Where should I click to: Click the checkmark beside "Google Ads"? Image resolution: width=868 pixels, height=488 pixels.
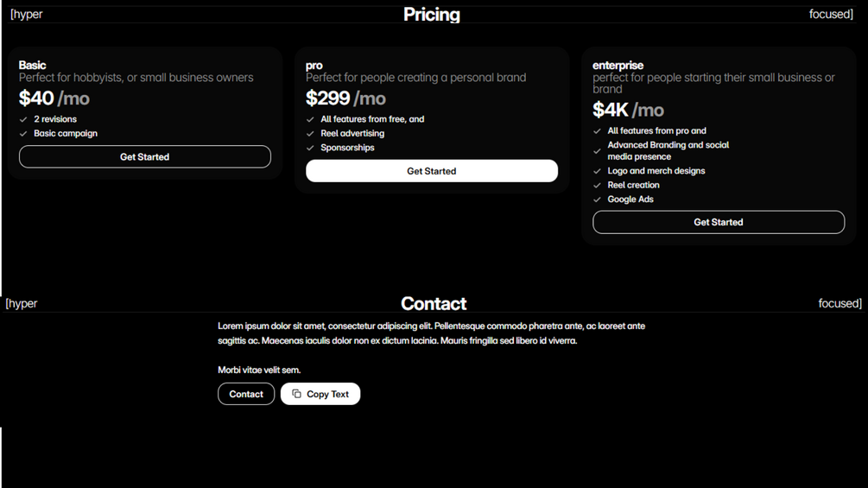(597, 200)
